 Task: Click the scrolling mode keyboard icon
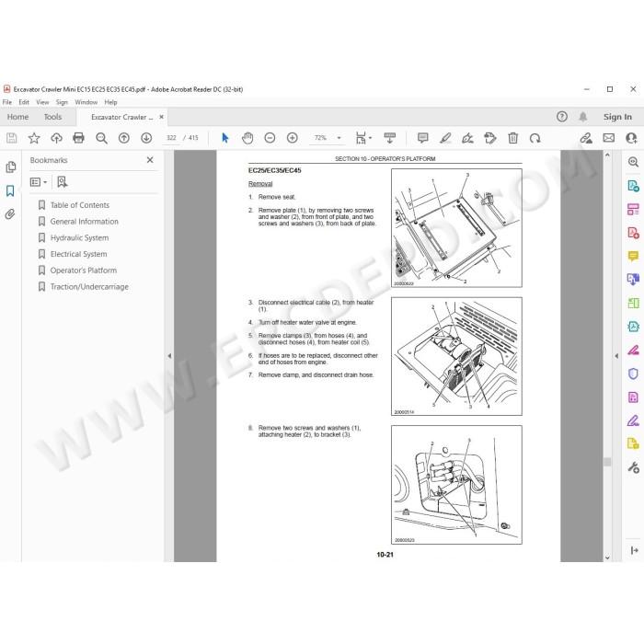390,138
